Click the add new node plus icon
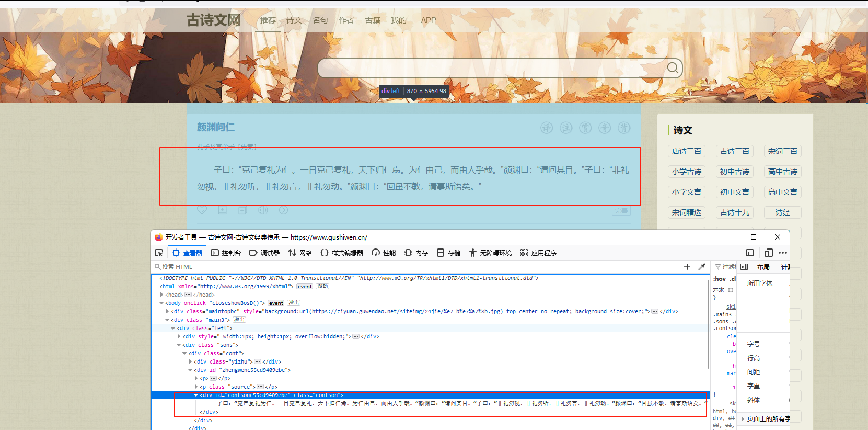Image resolution: width=868 pixels, height=430 pixels. (x=687, y=267)
